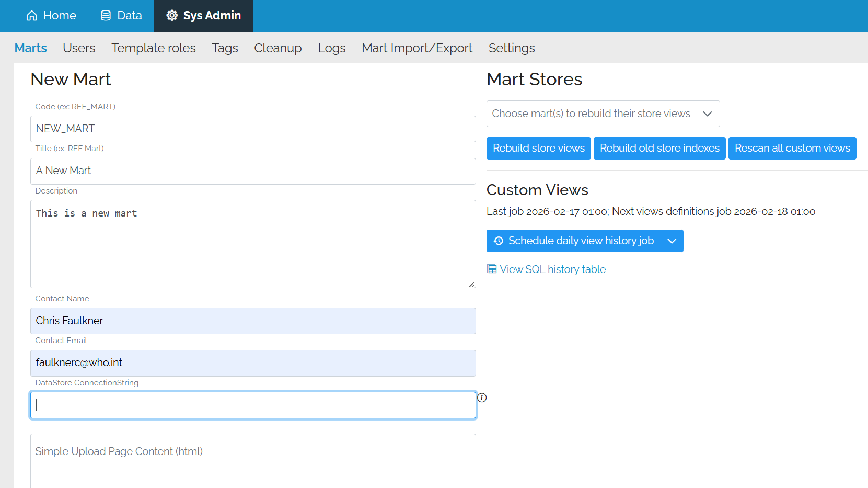The height and width of the screenshot is (488, 868).
Task: Open the Template roles tab
Action: [x=153, y=48]
